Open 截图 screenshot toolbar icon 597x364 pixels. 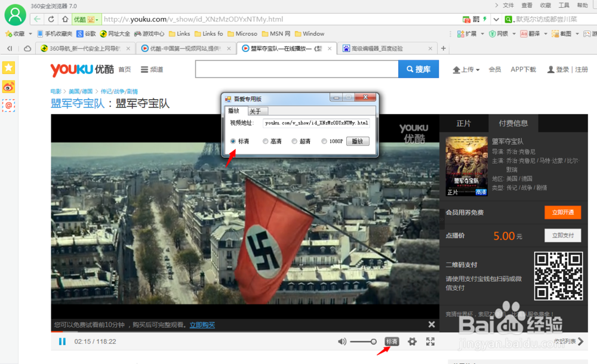coord(562,33)
